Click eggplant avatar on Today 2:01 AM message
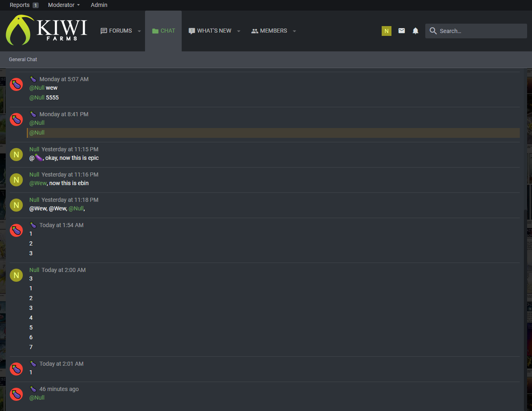532x411 pixels. (16, 369)
